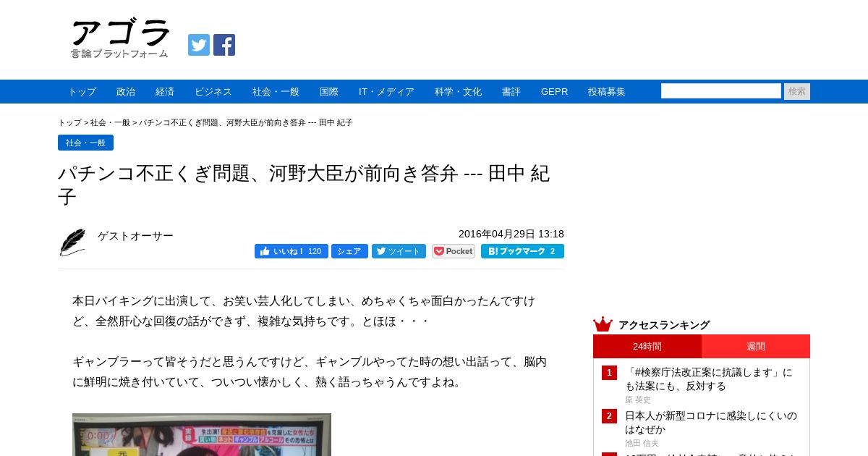868x456 pixels.
Task: Tweet the article with ツイート button
Action: click(x=399, y=251)
